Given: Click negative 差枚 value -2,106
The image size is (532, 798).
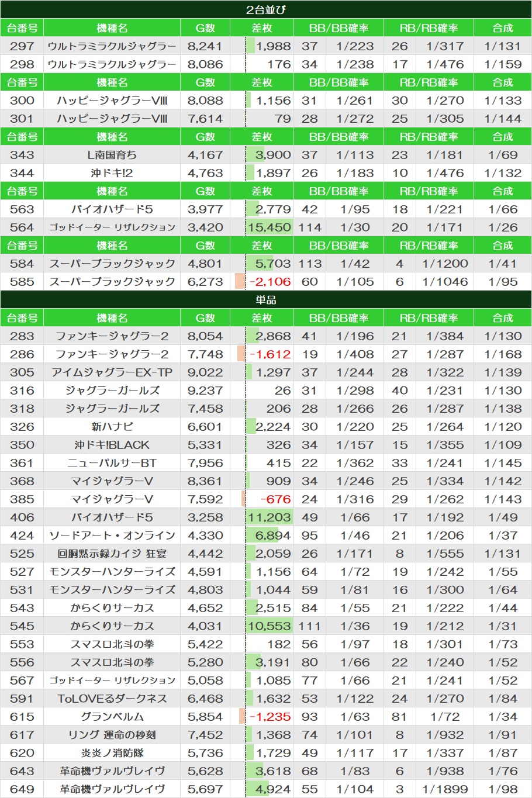Looking at the screenshot, I should (x=270, y=282).
